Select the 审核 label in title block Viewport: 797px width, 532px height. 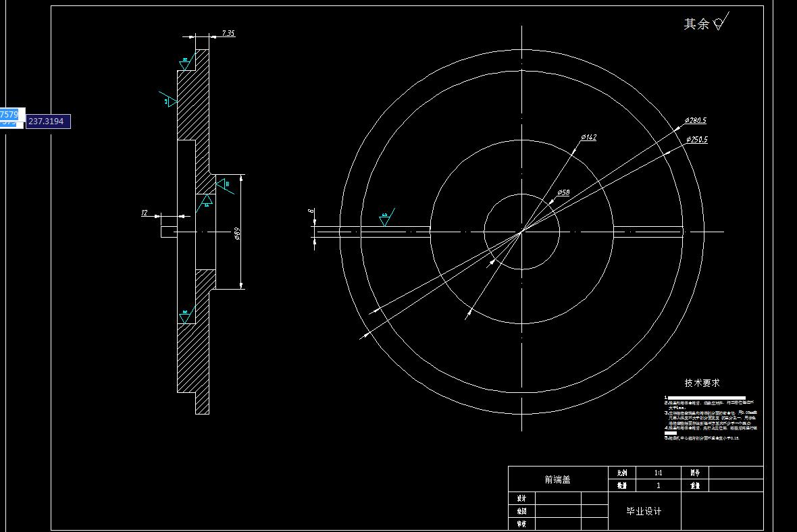point(521,524)
